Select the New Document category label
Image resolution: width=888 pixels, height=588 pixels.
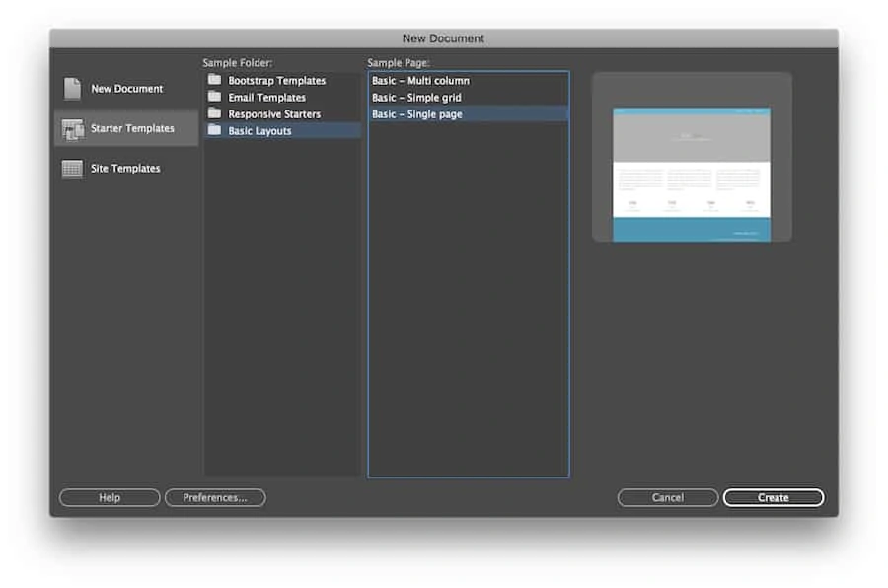(126, 89)
